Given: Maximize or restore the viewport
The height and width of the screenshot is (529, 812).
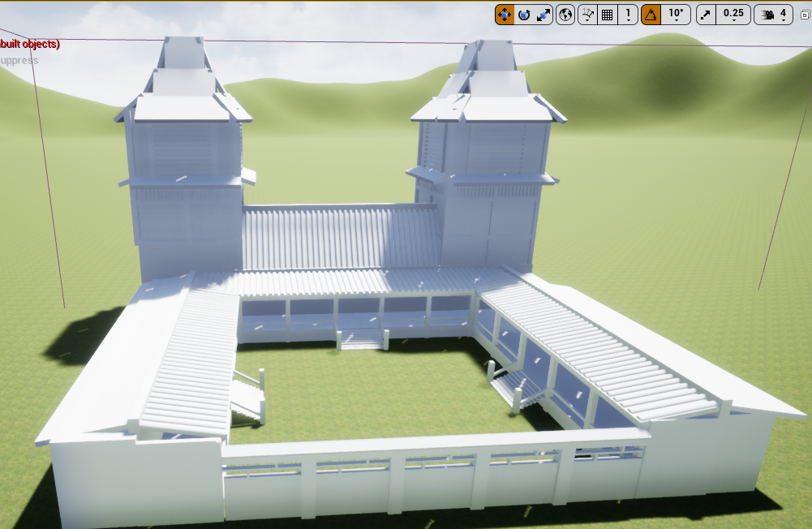Looking at the screenshot, I should pos(804,15).
